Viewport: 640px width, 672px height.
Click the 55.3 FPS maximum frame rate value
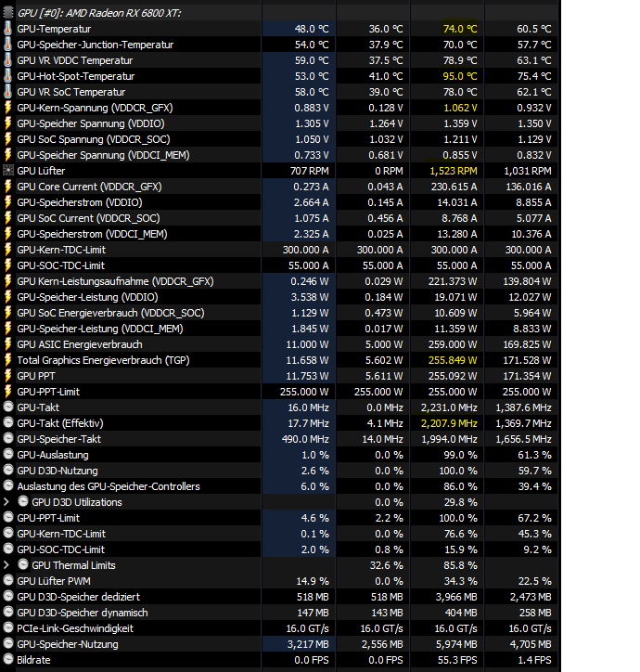click(457, 660)
